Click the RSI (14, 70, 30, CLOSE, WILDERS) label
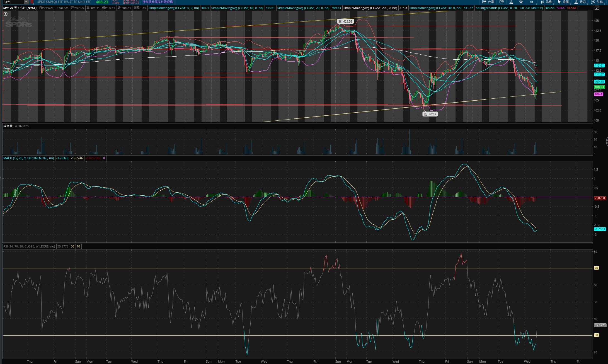The image size is (608, 364). tap(29, 246)
